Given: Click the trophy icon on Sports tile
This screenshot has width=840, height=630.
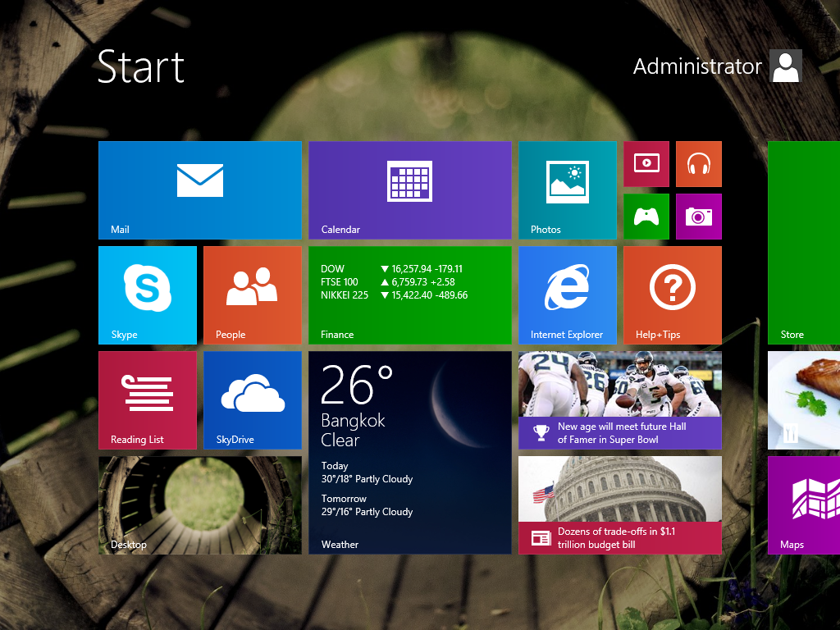Looking at the screenshot, I should tap(541, 433).
